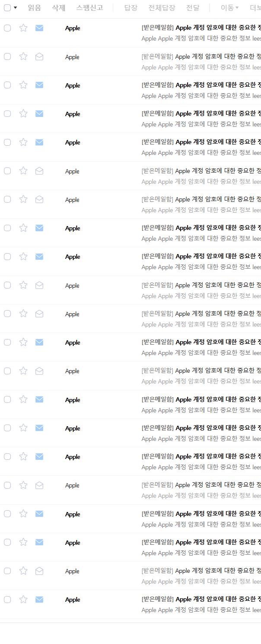Viewport: 261px width, 644px height.
Task: Click the envelope icon on the last email
Action: [x=39, y=600]
